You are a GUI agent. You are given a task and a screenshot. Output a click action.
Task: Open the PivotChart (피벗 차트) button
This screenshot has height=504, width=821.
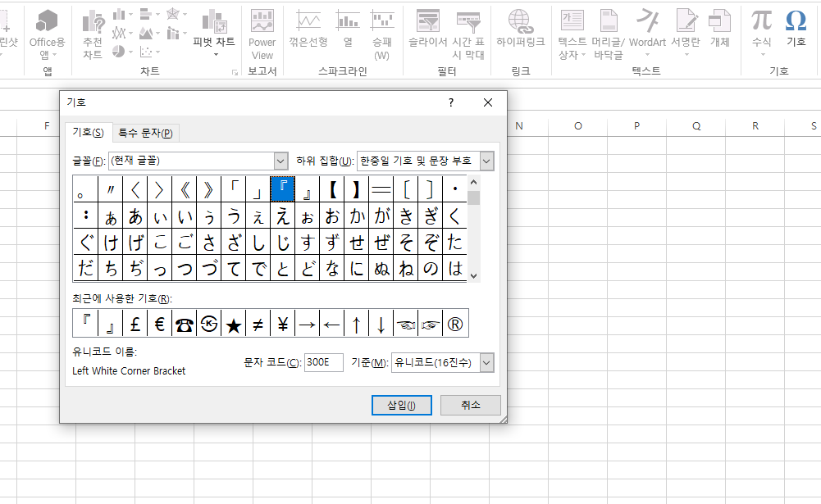point(213,34)
